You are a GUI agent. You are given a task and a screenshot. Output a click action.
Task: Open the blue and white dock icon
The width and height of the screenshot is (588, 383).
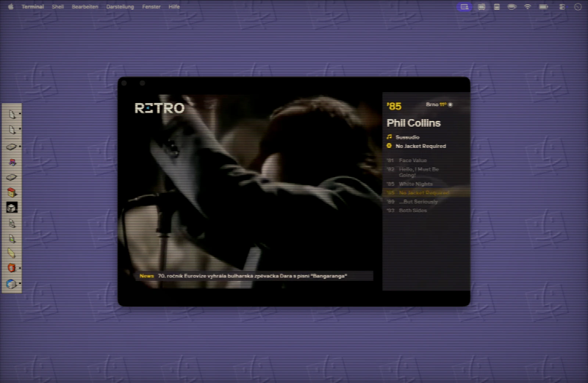click(x=12, y=284)
